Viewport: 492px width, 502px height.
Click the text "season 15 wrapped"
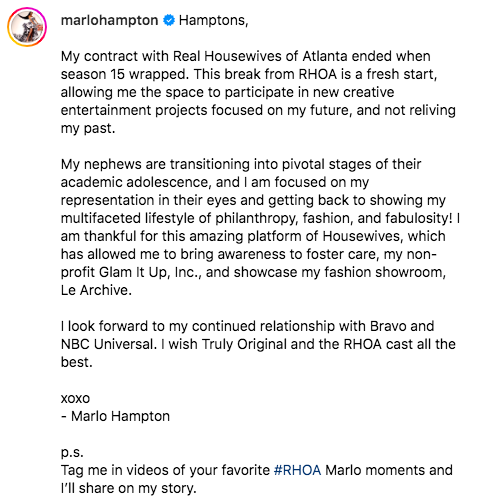click(125, 74)
